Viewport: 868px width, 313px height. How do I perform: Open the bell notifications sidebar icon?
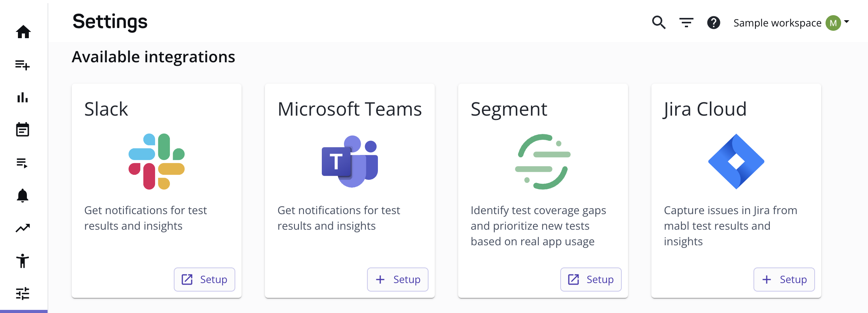23,195
